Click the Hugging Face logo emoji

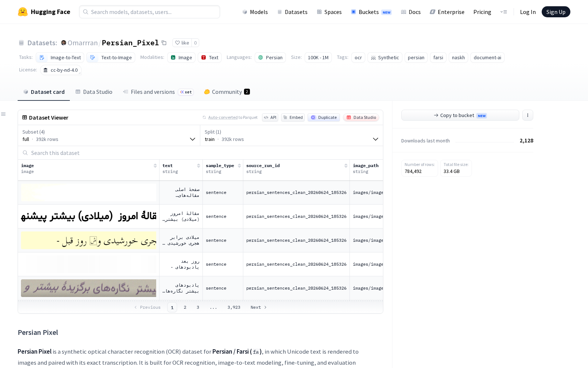23,12
